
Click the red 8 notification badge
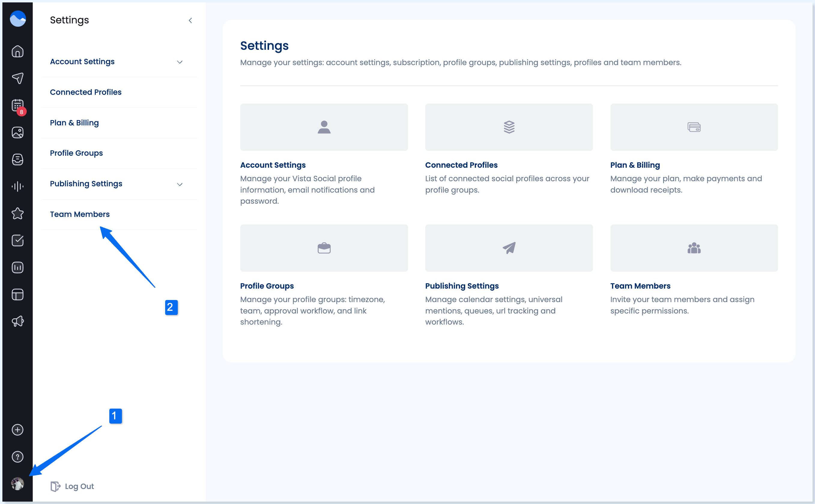click(22, 112)
